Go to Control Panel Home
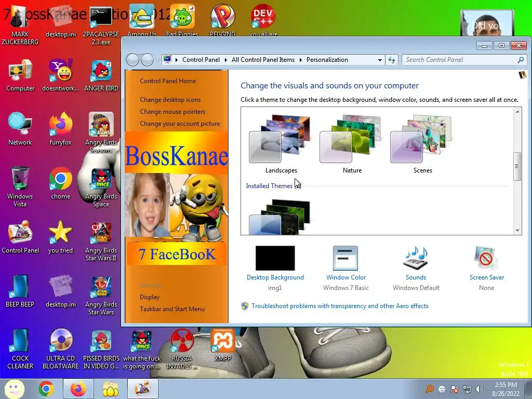The width and height of the screenshot is (532, 399). tap(168, 81)
